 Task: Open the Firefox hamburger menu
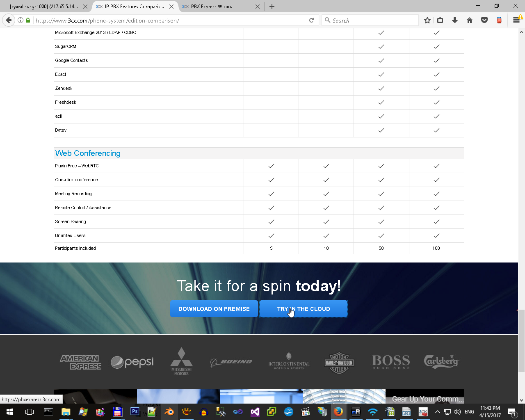[x=516, y=20]
